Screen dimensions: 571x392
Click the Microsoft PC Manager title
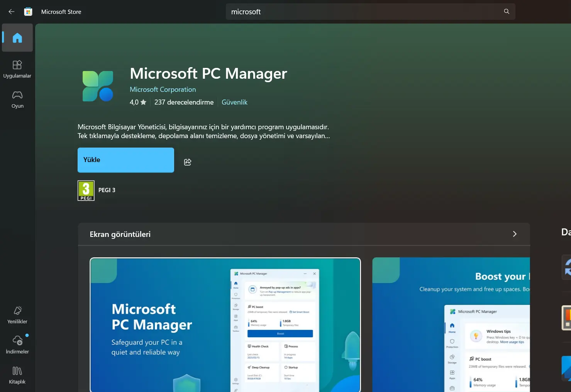208,73
